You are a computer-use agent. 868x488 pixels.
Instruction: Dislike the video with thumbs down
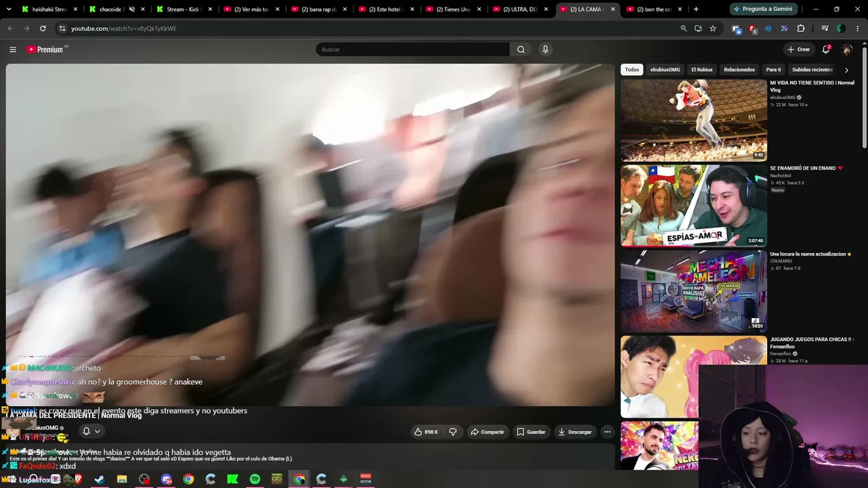(453, 432)
